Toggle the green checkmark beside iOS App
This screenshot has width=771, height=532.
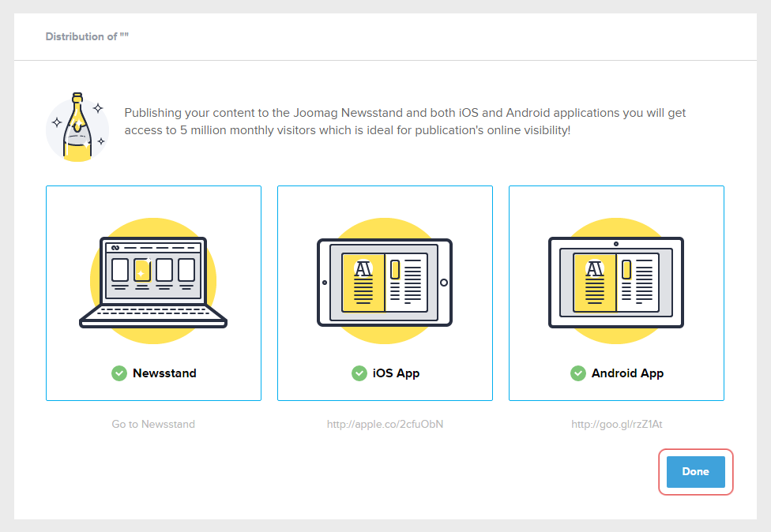click(x=359, y=373)
